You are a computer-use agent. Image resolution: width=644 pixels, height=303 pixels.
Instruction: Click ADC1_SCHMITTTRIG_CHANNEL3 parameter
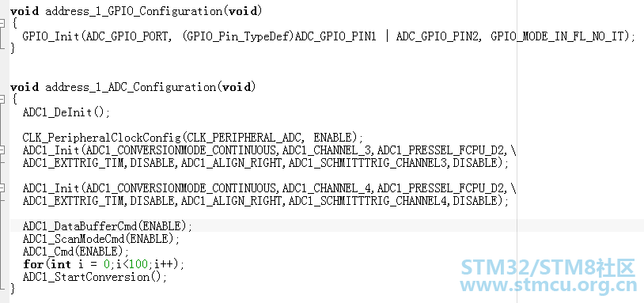coord(369,163)
